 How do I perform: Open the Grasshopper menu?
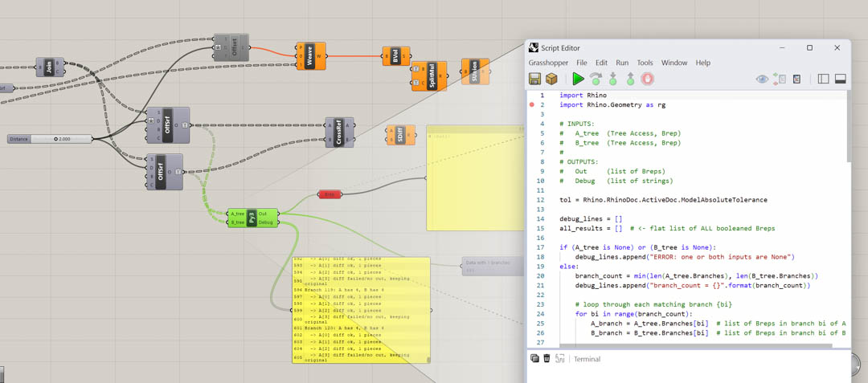point(548,63)
